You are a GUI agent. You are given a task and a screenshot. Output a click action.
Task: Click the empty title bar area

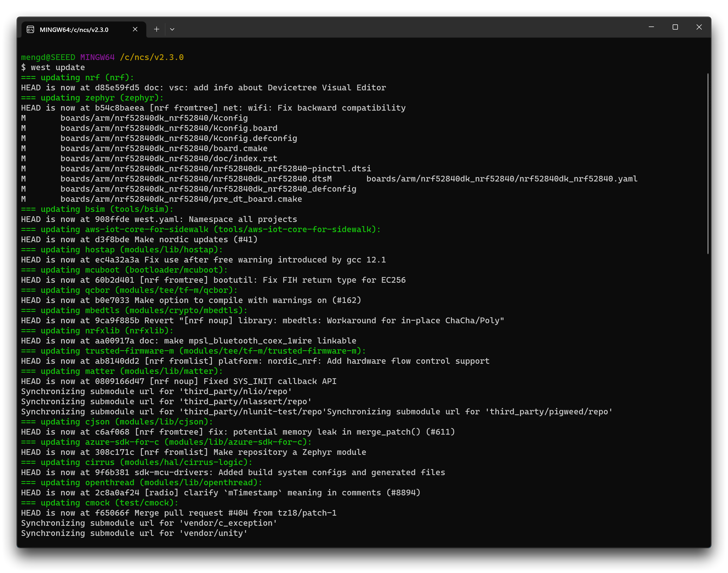coord(403,29)
